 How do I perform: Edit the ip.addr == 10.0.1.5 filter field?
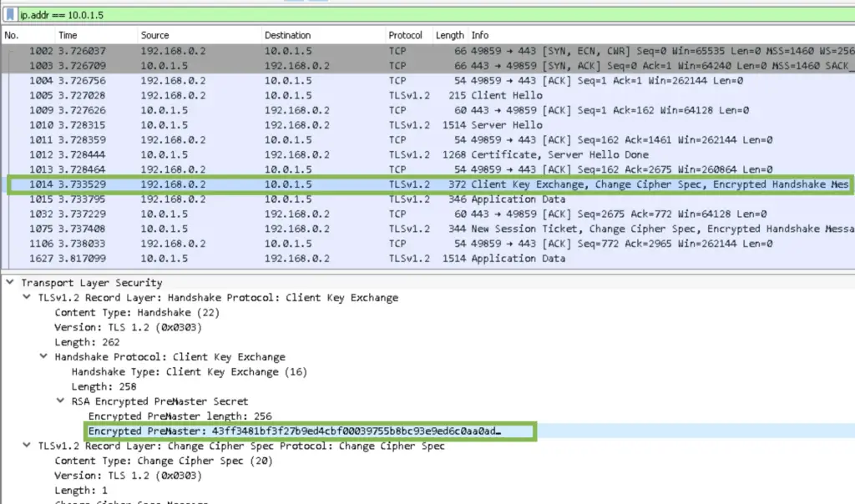pyautogui.click(x=436, y=15)
